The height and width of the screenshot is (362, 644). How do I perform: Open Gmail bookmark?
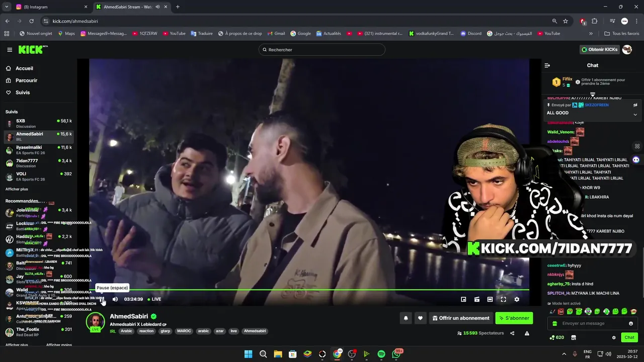click(x=276, y=34)
